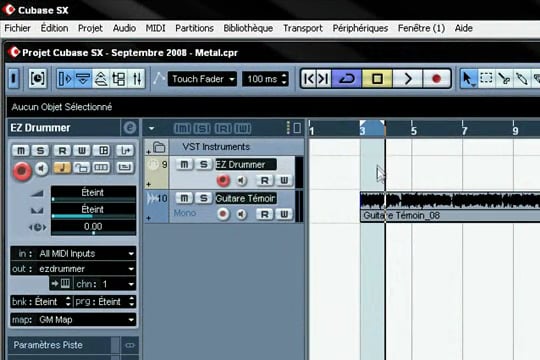Select the Object Selection arrow tool

click(x=468, y=79)
